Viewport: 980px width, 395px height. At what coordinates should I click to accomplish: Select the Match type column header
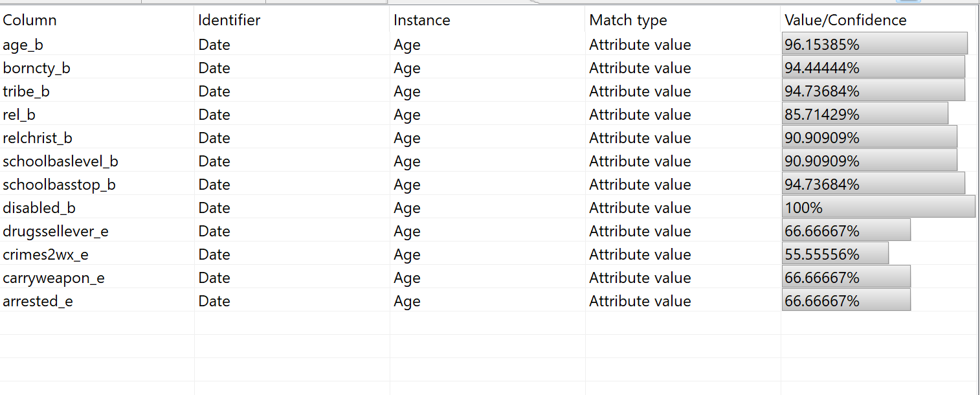click(x=627, y=20)
